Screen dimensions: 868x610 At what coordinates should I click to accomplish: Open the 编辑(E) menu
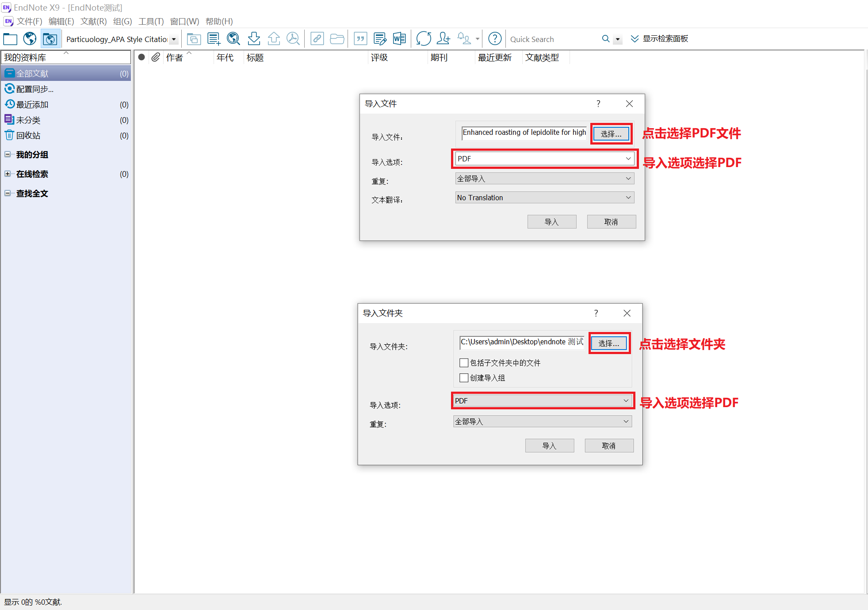[x=61, y=21]
